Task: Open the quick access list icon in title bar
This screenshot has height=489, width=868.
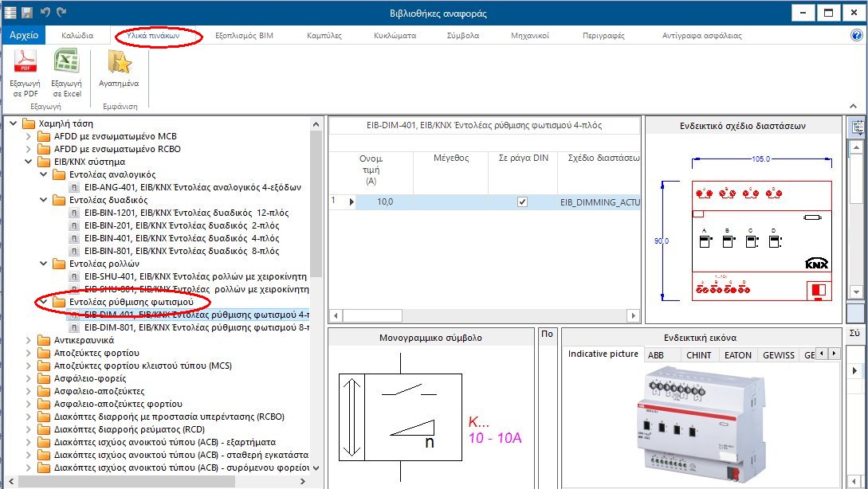Action: click(x=10, y=12)
